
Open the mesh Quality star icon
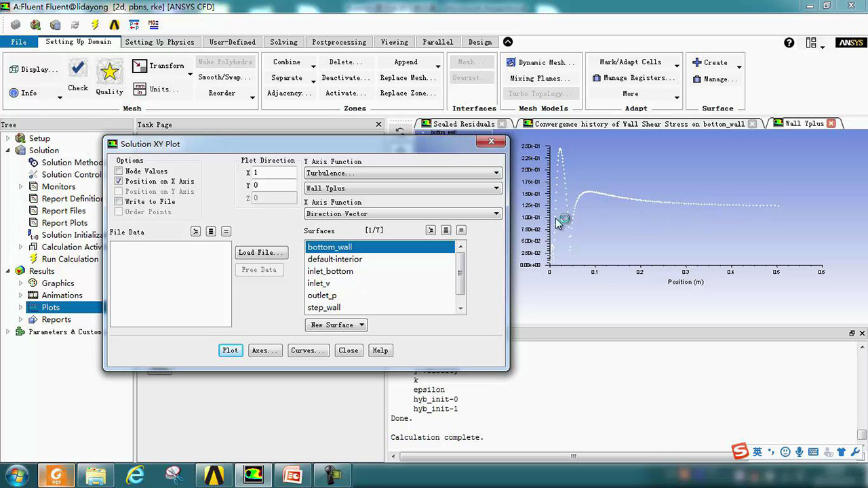(109, 71)
